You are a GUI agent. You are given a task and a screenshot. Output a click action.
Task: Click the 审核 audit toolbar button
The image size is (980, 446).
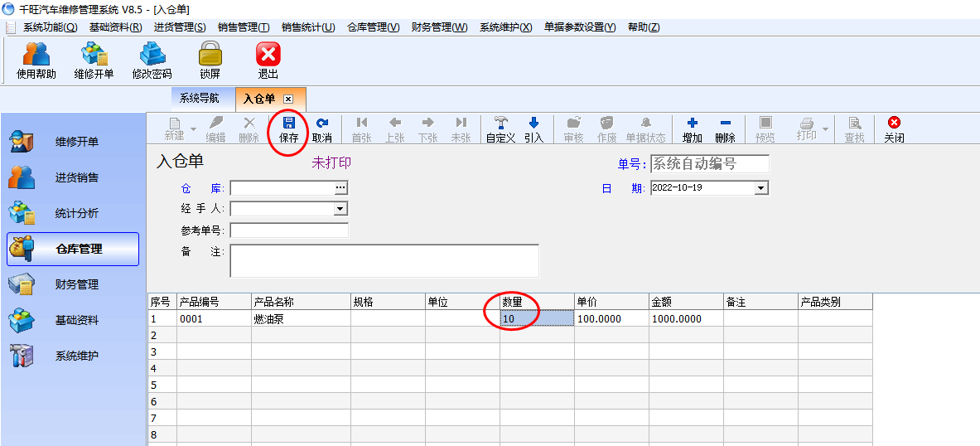pos(573,130)
